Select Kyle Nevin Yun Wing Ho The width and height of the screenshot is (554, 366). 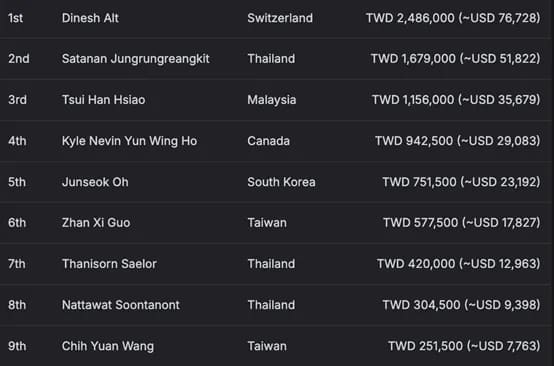point(129,141)
